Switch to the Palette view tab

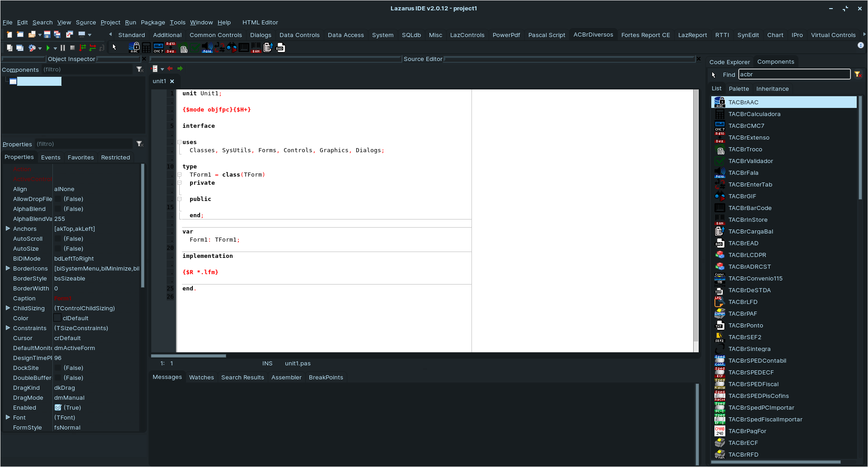739,89
